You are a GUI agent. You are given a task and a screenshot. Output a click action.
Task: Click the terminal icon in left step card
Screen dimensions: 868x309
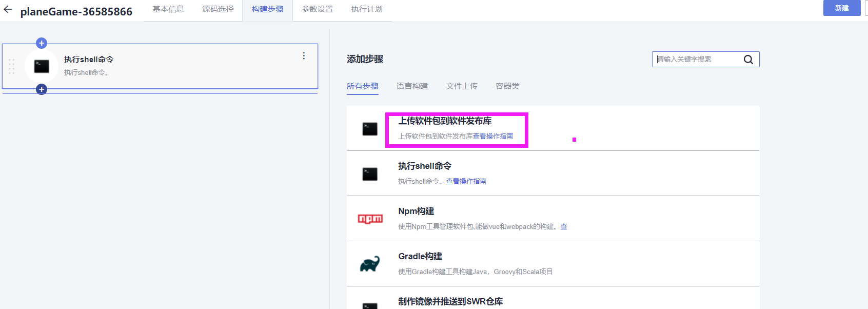point(42,66)
